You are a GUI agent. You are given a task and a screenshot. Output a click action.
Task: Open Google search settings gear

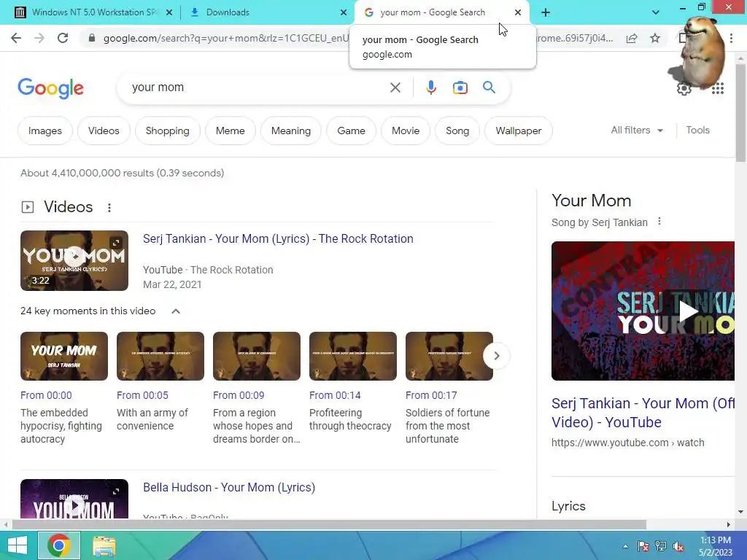684,88
